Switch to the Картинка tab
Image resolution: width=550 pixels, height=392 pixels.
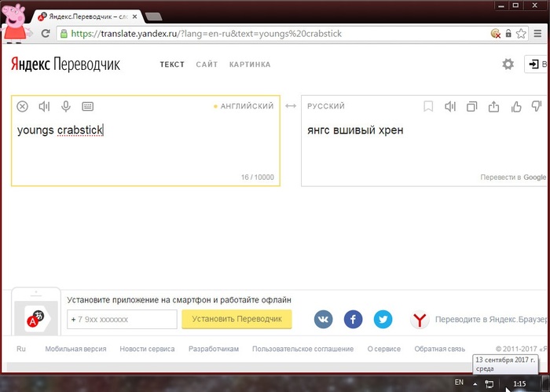coord(250,64)
